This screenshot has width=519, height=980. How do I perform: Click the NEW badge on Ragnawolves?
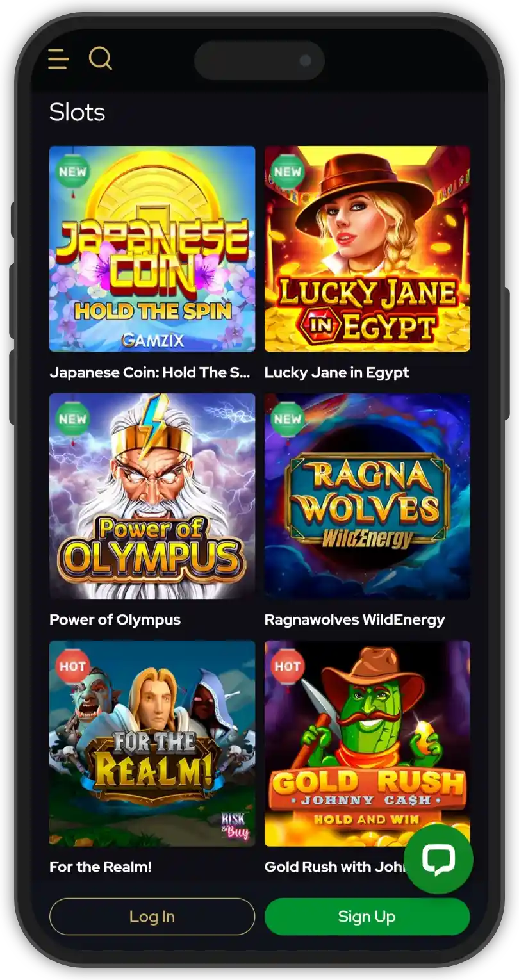pyautogui.click(x=288, y=419)
